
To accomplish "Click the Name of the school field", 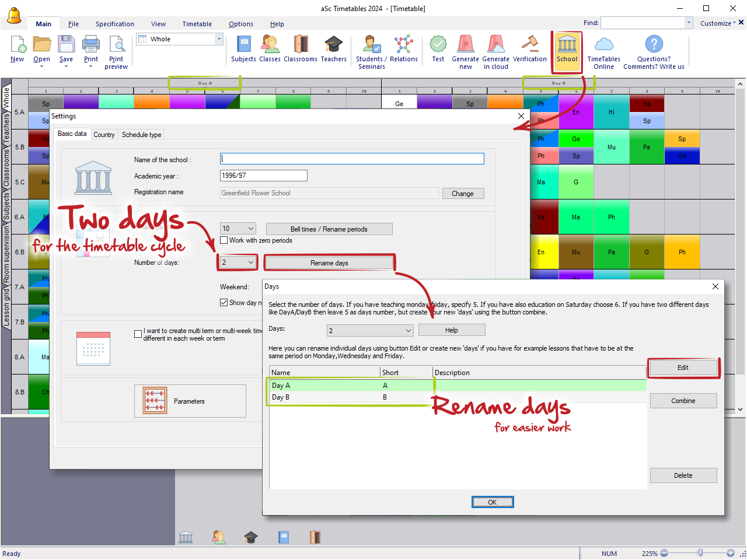I will tap(352, 159).
